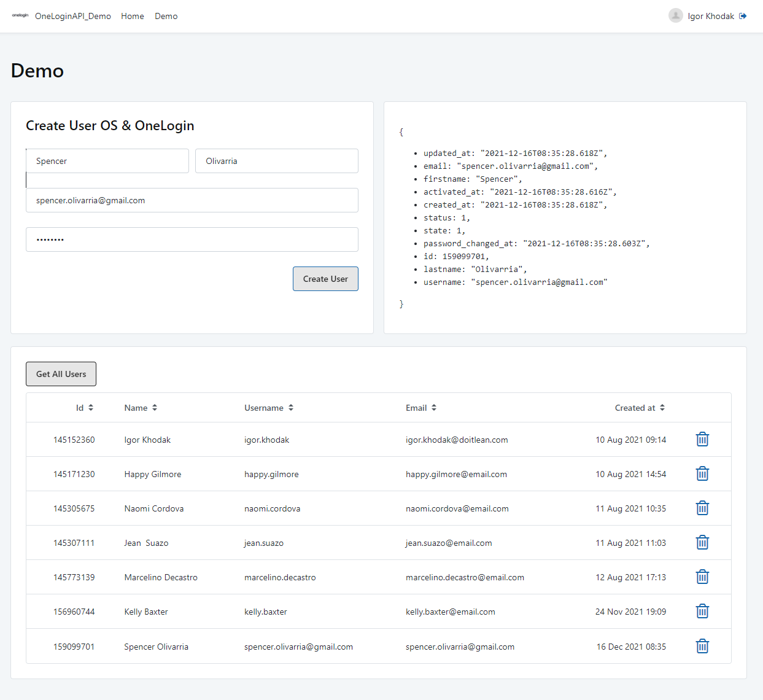763x700 pixels.
Task: Focus the first name field containing Spencer
Action: [x=107, y=161]
